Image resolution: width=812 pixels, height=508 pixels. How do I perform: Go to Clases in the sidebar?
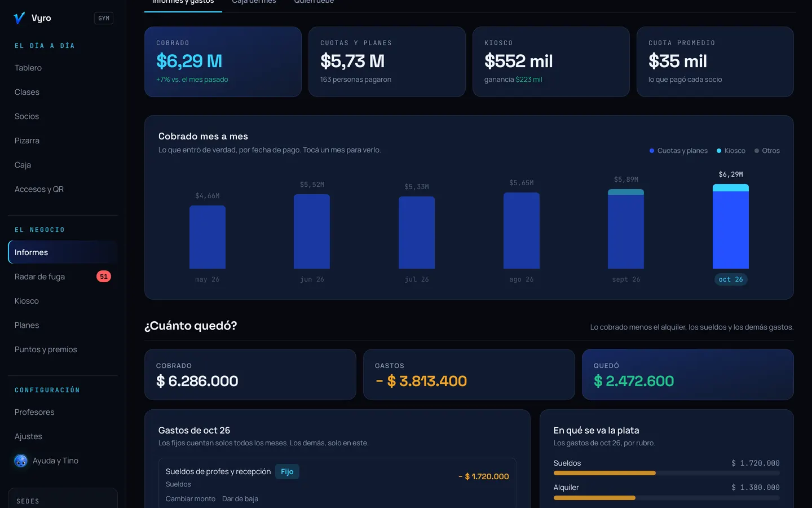click(x=63, y=92)
